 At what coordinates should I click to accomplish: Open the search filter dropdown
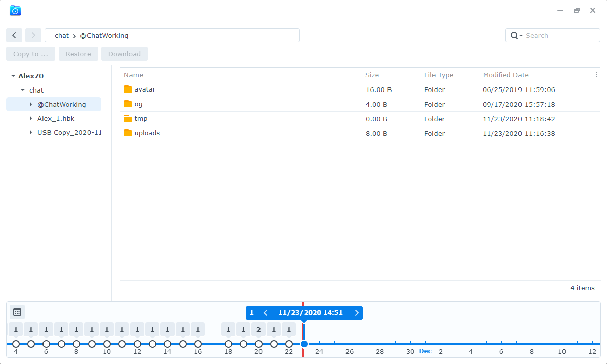coord(520,35)
